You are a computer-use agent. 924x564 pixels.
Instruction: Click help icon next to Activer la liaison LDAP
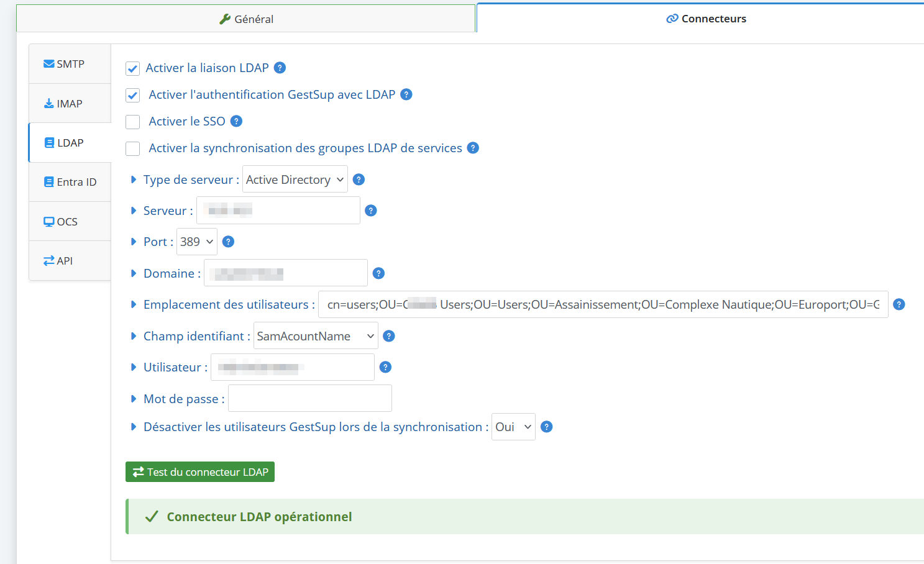[x=280, y=68]
